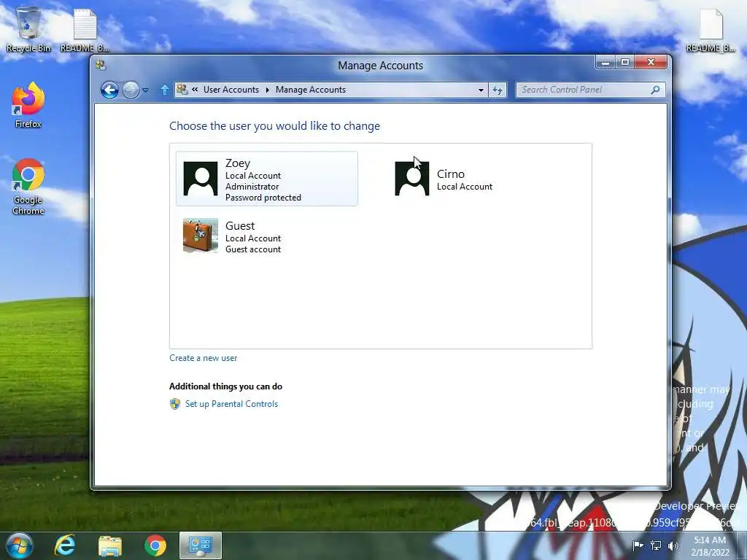The width and height of the screenshot is (747, 560).
Task: Click the address bar user accounts icon
Action: (182, 89)
